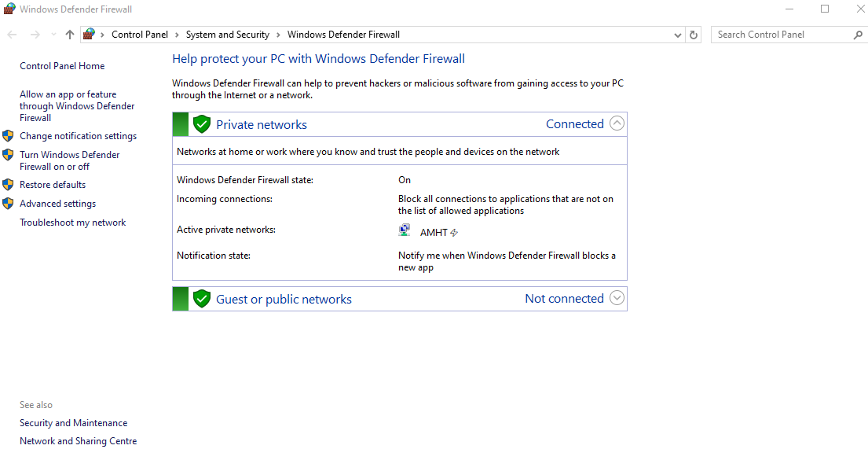Screen dimensions: 868x449
Task: Select Control Panel in the breadcrumb path
Action: pos(140,35)
